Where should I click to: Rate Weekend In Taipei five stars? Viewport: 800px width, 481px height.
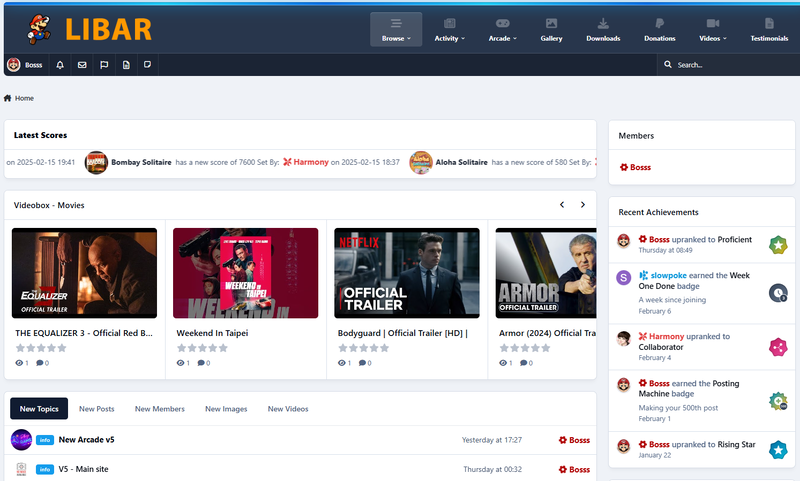224,348
